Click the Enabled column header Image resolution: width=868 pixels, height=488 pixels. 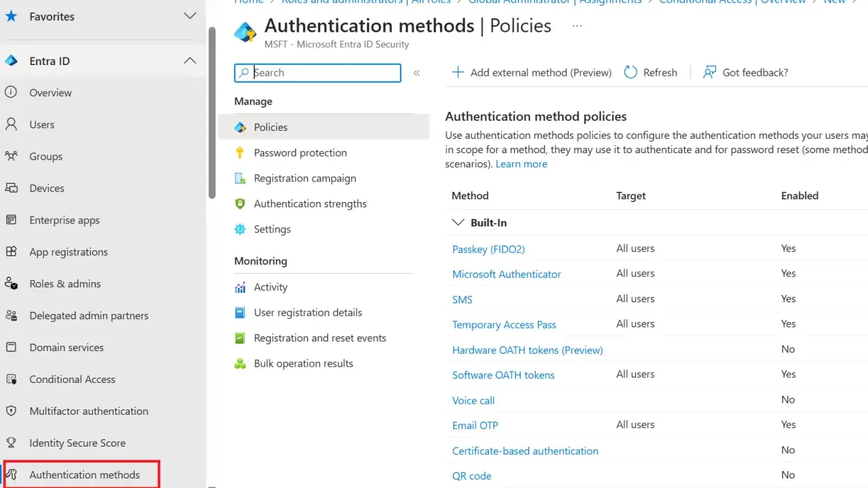point(800,196)
